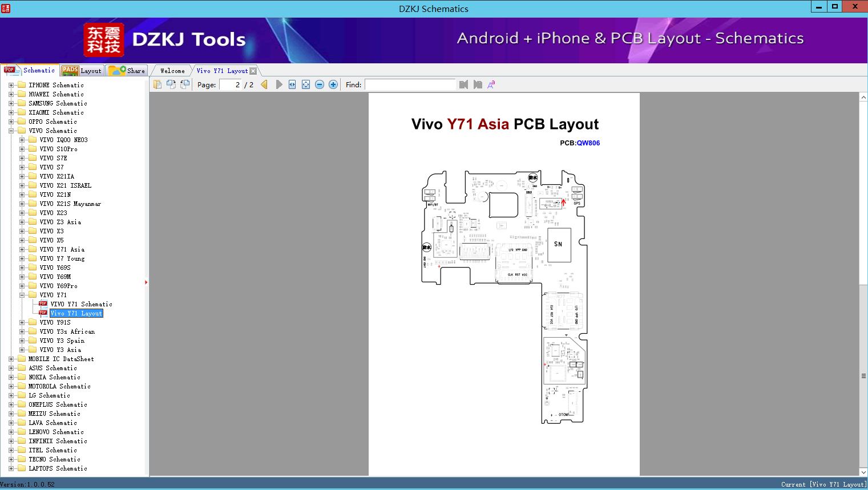Image resolution: width=868 pixels, height=490 pixels.
Task: Open the VIVO Y71 Schematic PDF
Action: click(x=81, y=304)
